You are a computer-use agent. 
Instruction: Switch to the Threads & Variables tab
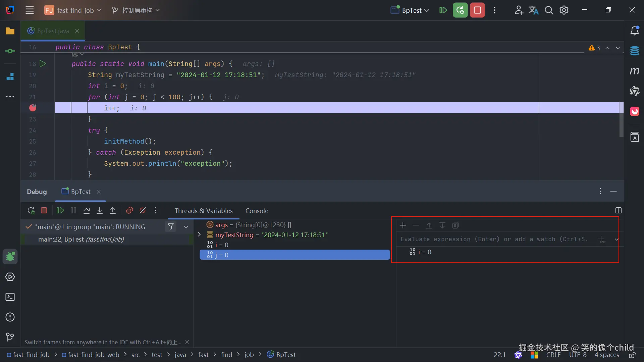pyautogui.click(x=204, y=211)
